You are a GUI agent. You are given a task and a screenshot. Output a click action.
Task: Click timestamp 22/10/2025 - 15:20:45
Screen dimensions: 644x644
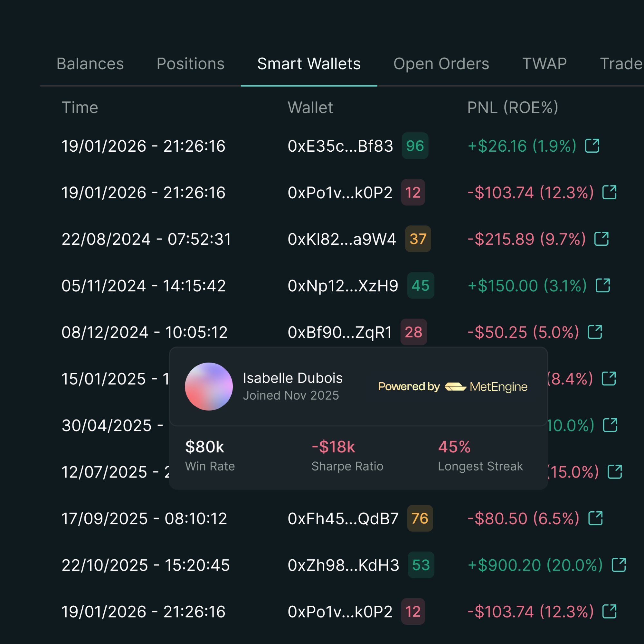click(146, 565)
